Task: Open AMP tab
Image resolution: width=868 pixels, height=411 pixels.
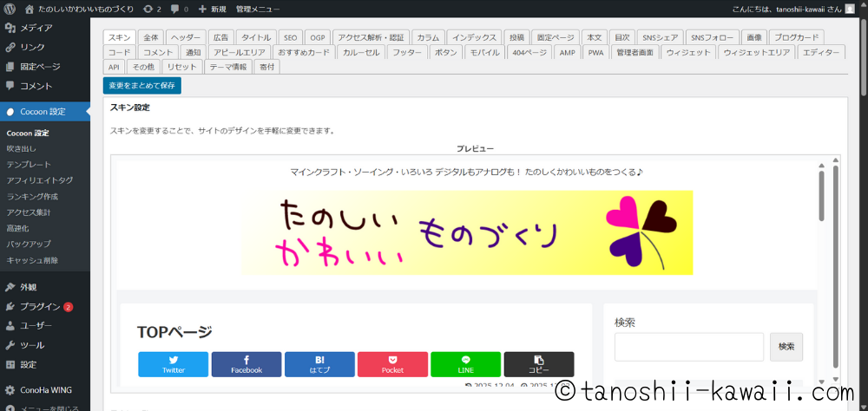Action: coord(567,53)
